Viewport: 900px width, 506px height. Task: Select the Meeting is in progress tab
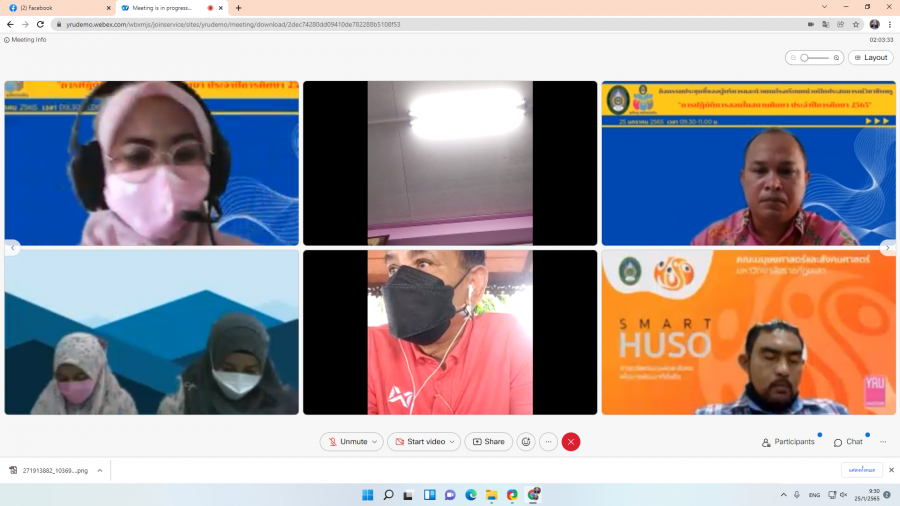click(160, 8)
